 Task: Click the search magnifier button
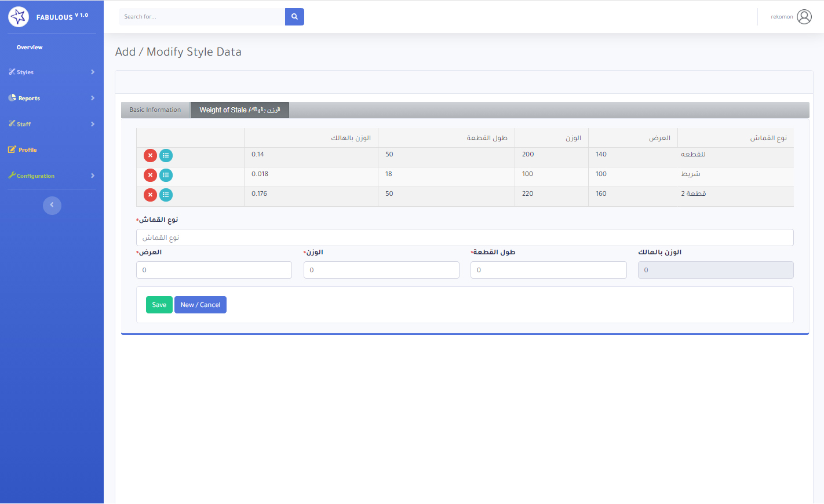pyautogui.click(x=294, y=17)
